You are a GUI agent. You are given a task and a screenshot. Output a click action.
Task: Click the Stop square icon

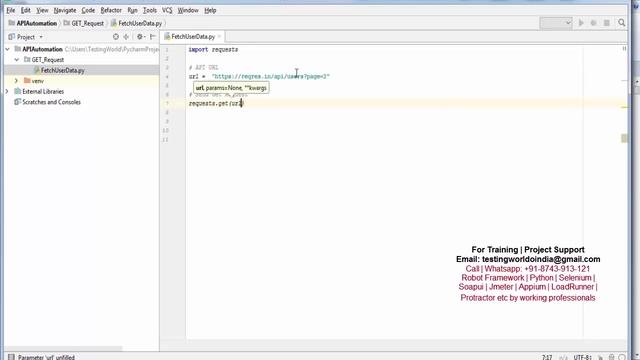(607, 23)
